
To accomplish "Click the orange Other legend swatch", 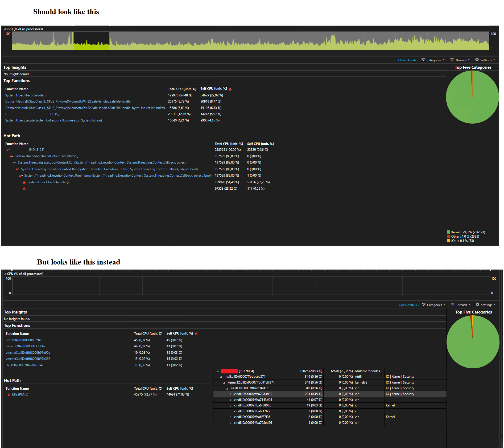I will click(x=449, y=236).
